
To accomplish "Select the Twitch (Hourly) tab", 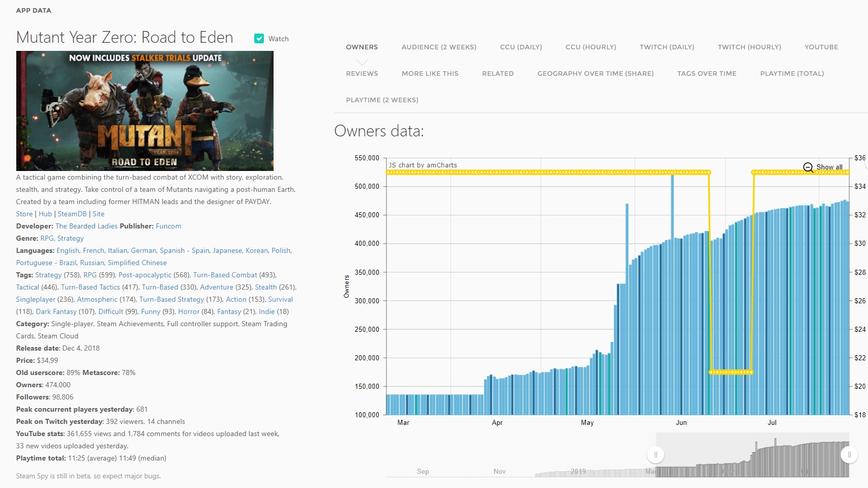I will point(750,47).
